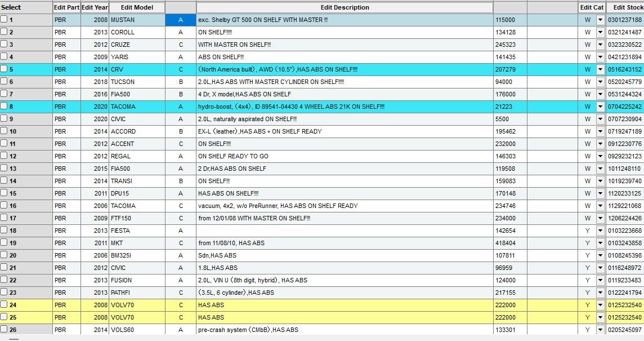The width and height of the screenshot is (644, 341).
Task: Click the VIN U 8th digit hybrid description
Action: click(x=345, y=280)
